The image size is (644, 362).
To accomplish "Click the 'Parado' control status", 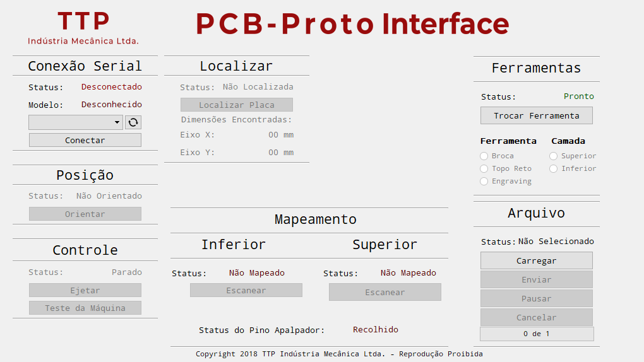I will pos(127,272).
